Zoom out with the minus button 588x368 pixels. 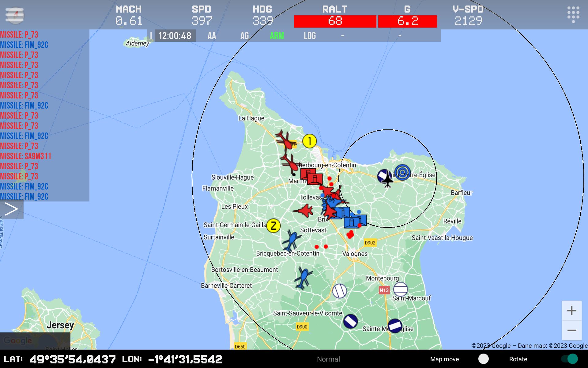(571, 331)
